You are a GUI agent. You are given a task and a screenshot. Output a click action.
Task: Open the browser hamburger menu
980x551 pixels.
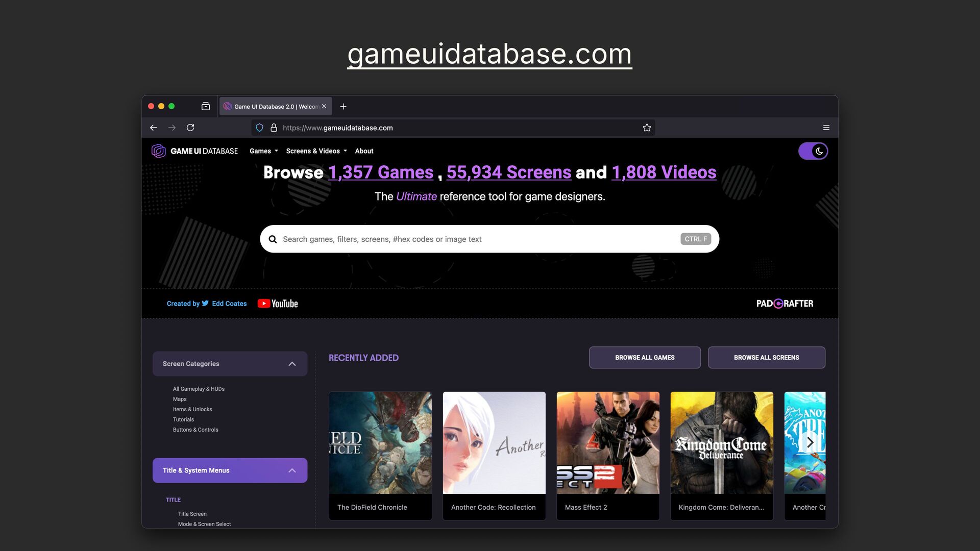[x=826, y=128]
